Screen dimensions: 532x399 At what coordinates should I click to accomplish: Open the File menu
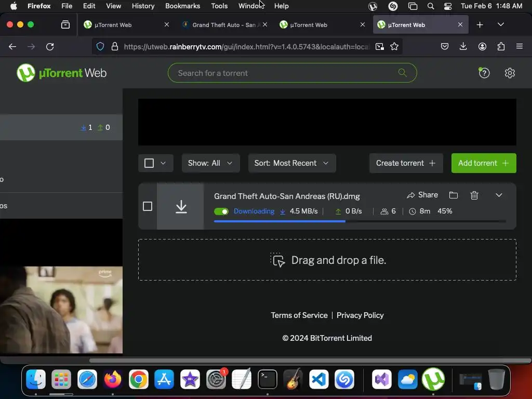(66, 6)
